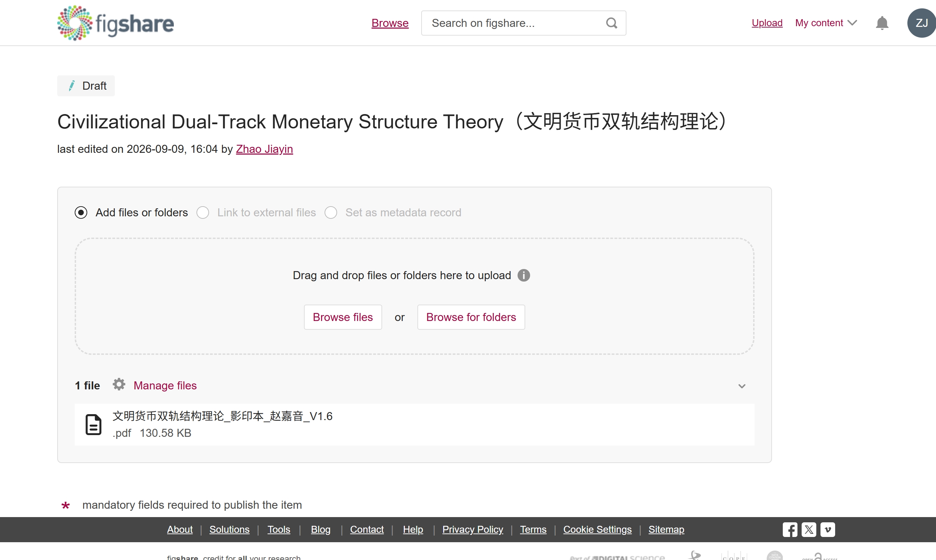Open the ZJ user avatar menu
This screenshot has width=936, height=560.
point(921,23)
